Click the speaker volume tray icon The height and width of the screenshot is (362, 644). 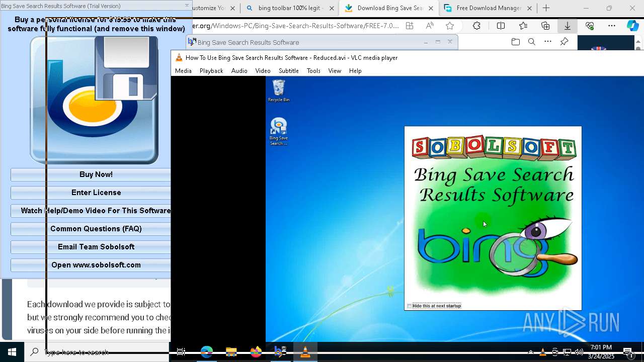[579, 352]
